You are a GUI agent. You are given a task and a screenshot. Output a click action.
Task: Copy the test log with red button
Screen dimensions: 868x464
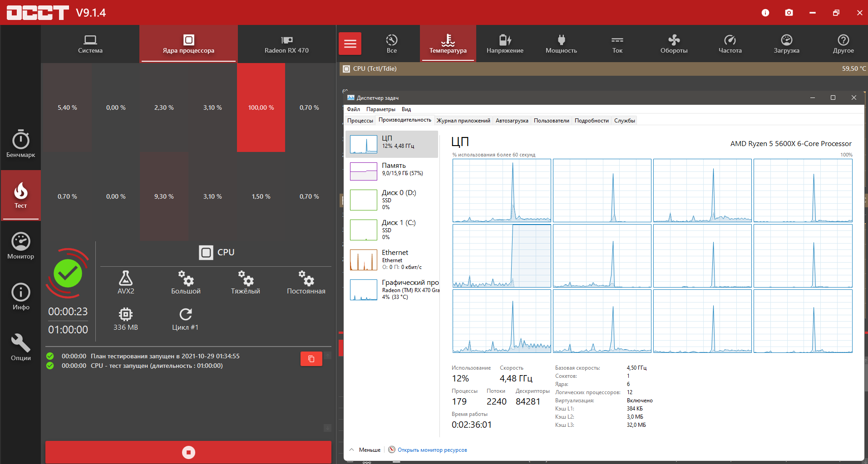pos(311,359)
